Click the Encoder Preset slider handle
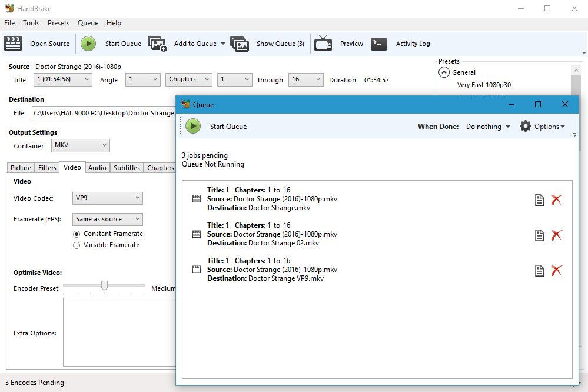The width and height of the screenshot is (588, 392). point(104,286)
